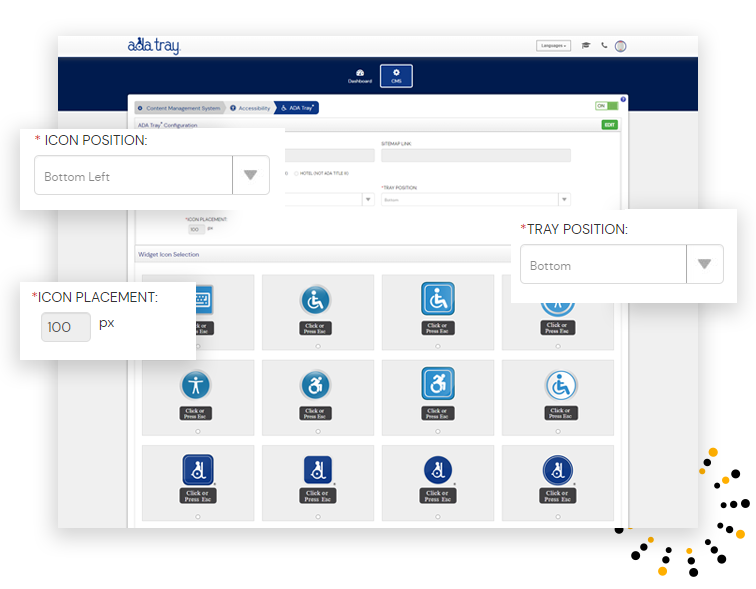
Task: Click the 'SITEMAP LINK' label
Action: point(396,144)
